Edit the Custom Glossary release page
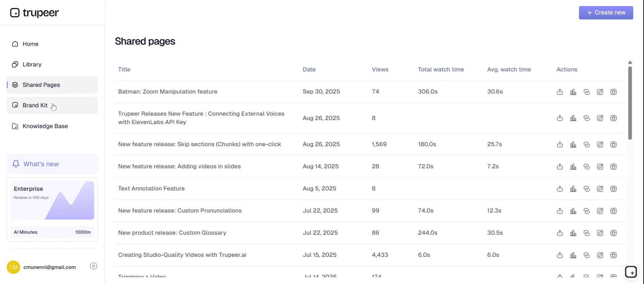The image size is (644, 284). point(600,233)
